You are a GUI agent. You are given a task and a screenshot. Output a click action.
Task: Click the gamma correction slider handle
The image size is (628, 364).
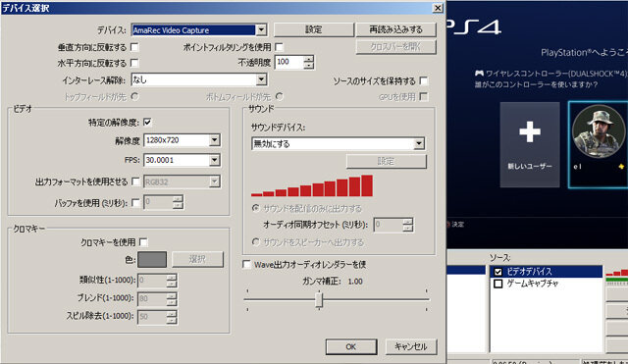(x=319, y=300)
